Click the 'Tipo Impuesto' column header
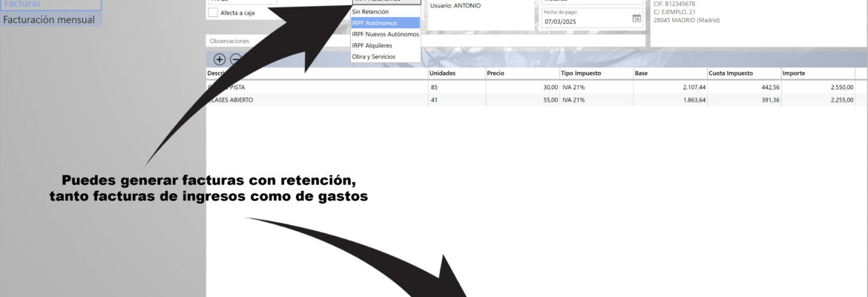Image resolution: width=868 pixels, height=297 pixels. 596,74
